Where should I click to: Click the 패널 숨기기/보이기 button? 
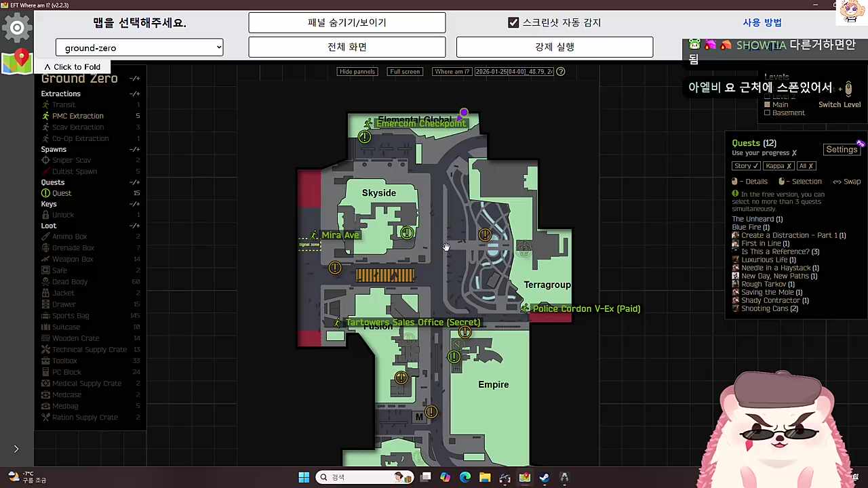tap(347, 22)
